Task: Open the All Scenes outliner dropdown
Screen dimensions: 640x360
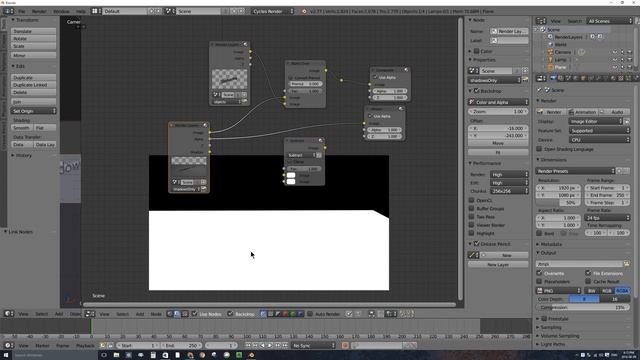Action: click(x=609, y=21)
